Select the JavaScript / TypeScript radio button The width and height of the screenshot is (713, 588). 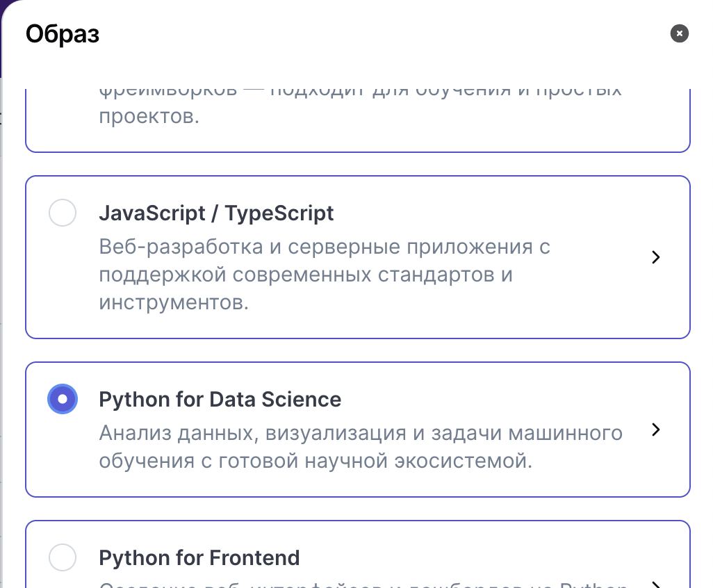click(x=63, y=213)
